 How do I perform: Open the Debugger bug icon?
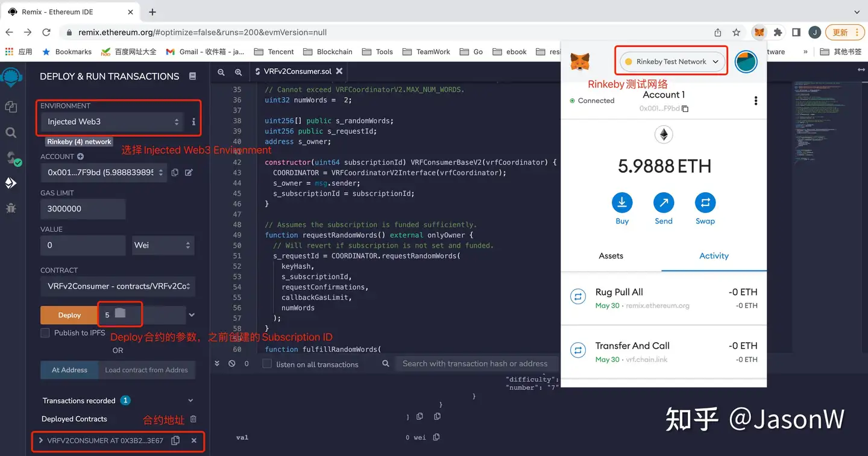(11, 208)
